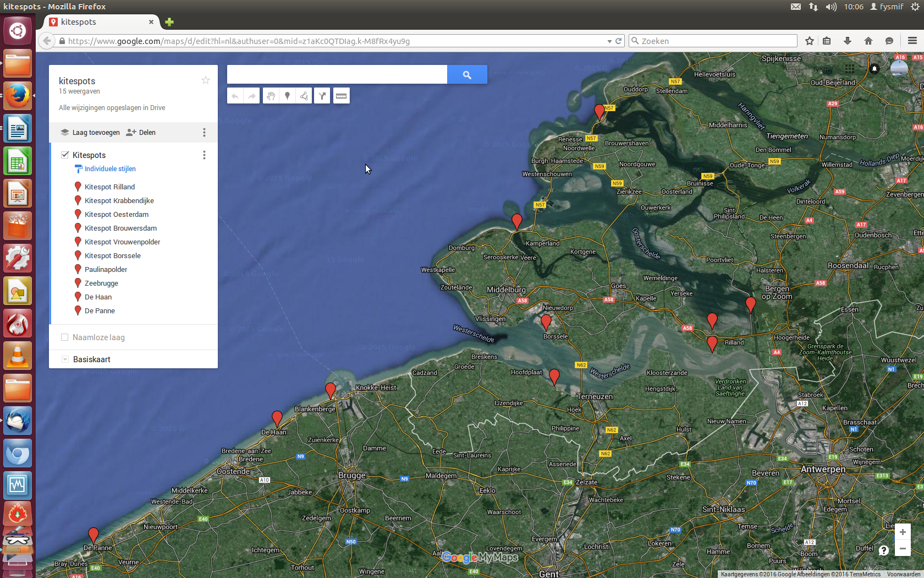Expand the Basiskaart dropdown arrow
Screen dimensions: 924x578
65,359
